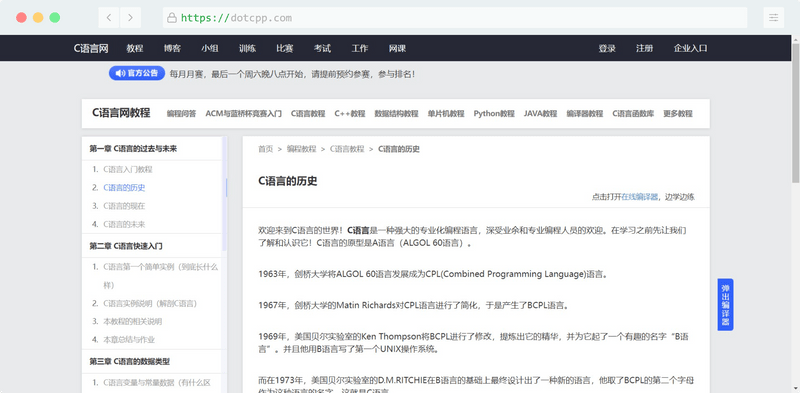
Task: Read the 每月月赛 announcement text
Action: click(x=292, y=74)
